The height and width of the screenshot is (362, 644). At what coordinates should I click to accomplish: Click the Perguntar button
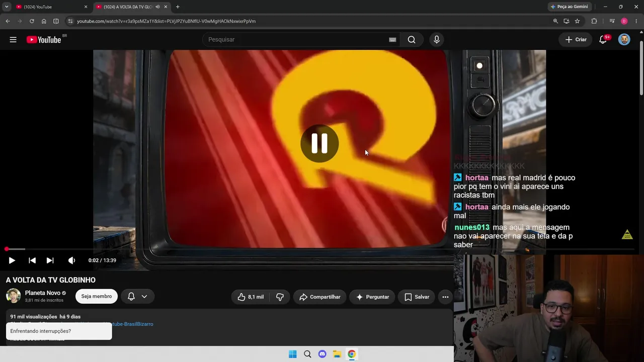coord(372,297)
